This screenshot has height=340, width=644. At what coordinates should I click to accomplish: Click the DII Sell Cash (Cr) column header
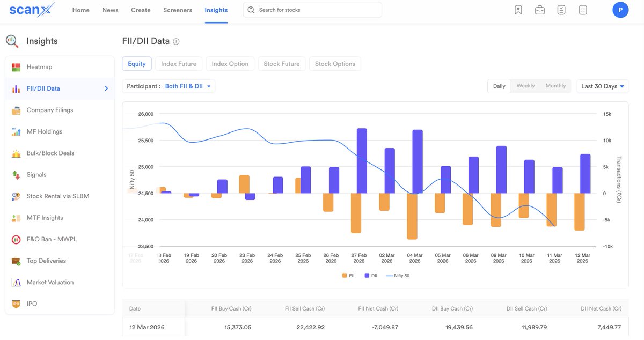527,309
